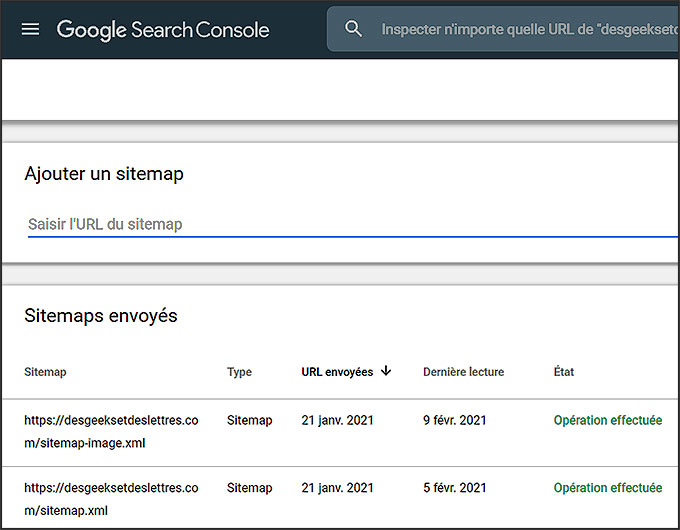Click the 5 févr. 2021 date cell
This screenshot has height=530, width=680.
(x=454, y=488)
